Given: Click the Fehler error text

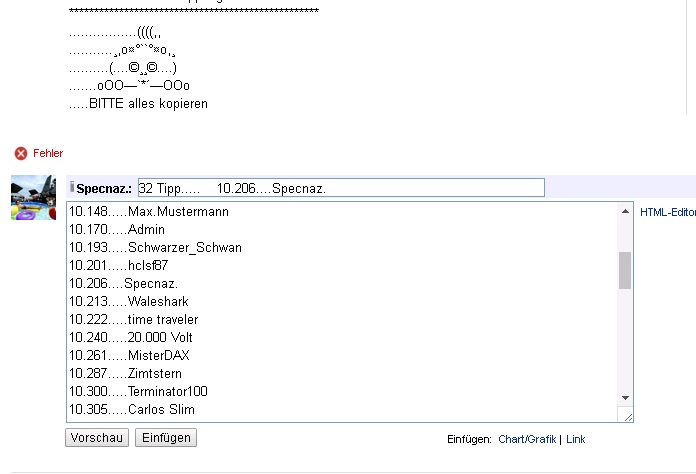Looking at the screenshot, I should coord(48,153).
